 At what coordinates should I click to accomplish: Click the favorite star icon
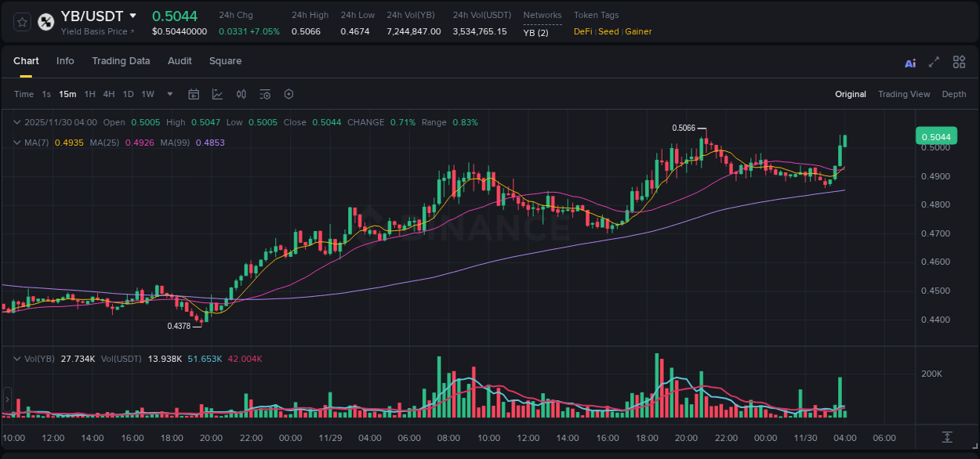(21, 21)
